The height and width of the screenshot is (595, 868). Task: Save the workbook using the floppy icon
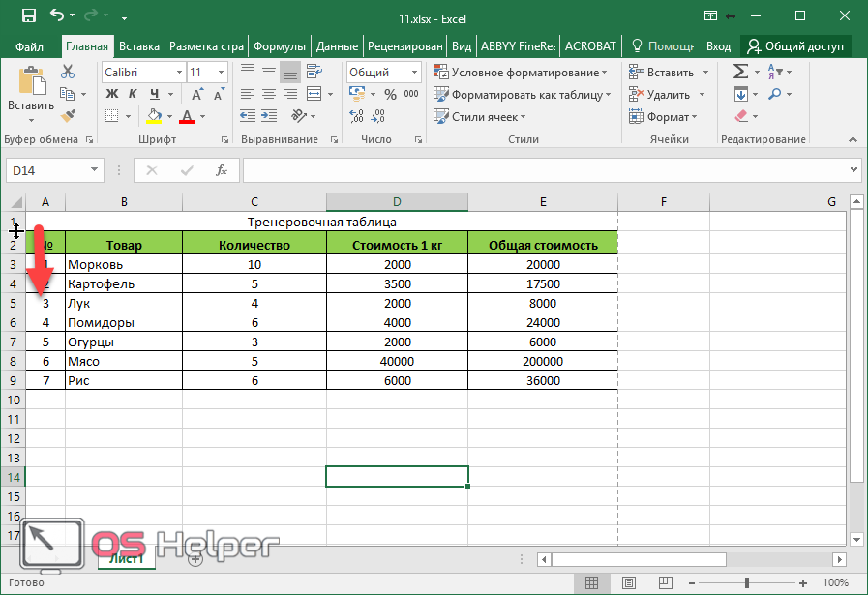[27, 16]
